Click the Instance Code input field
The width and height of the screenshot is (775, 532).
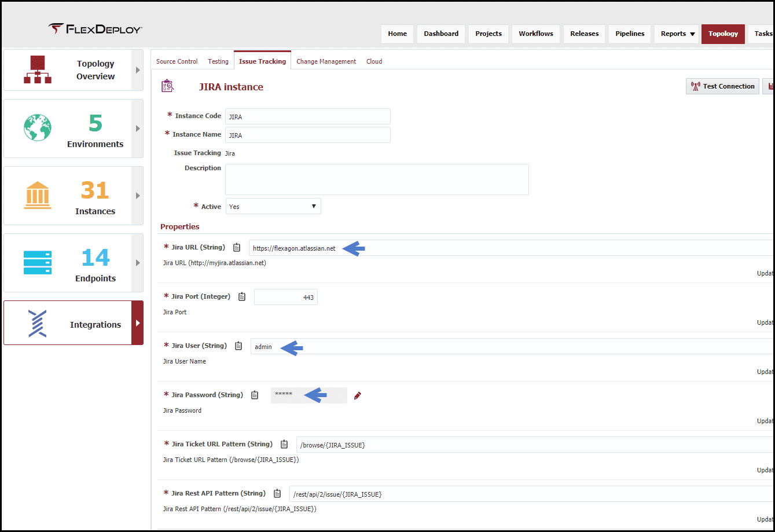pos(308,116)
